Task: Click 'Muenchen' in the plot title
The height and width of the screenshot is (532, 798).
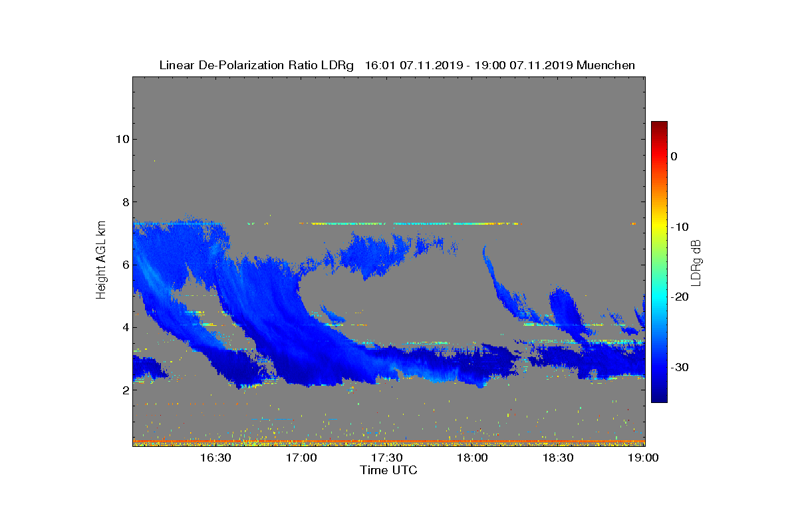Action: click(x=606, y=65)
